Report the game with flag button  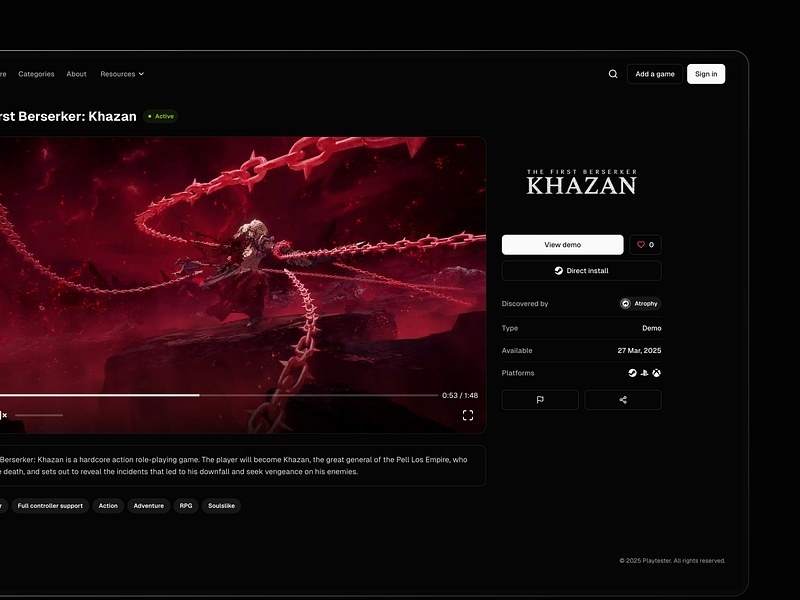540,400
